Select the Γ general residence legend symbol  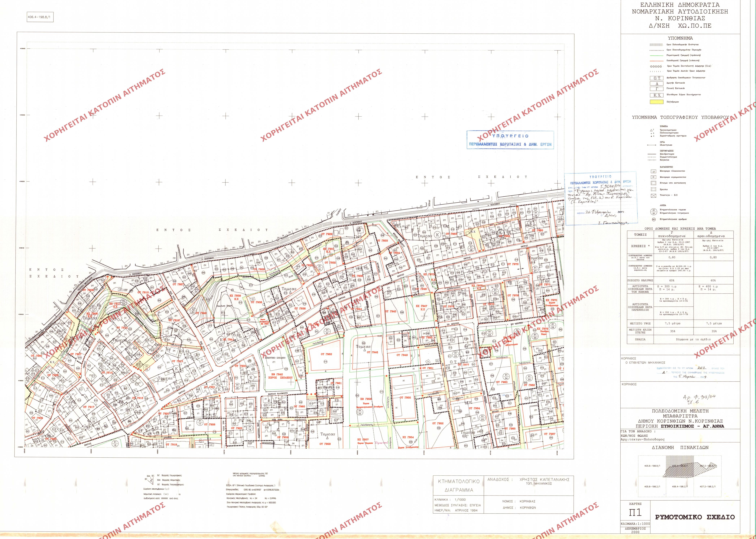coord(657,89)
